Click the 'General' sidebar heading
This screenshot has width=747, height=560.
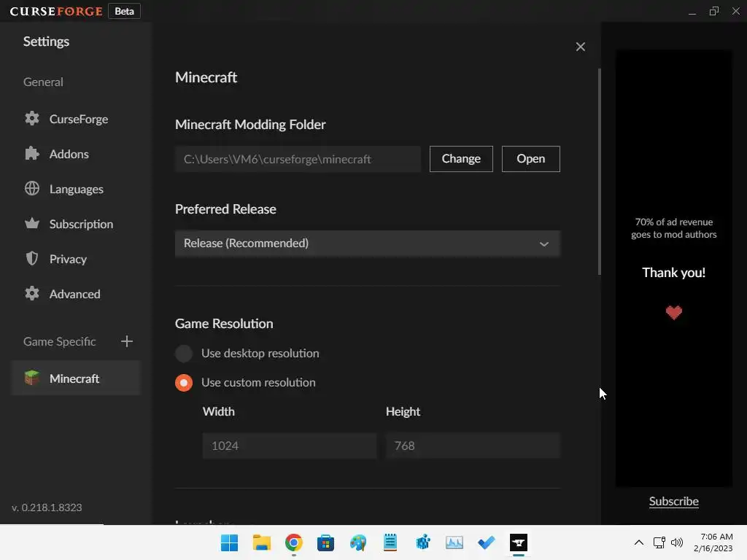[43, 82]
